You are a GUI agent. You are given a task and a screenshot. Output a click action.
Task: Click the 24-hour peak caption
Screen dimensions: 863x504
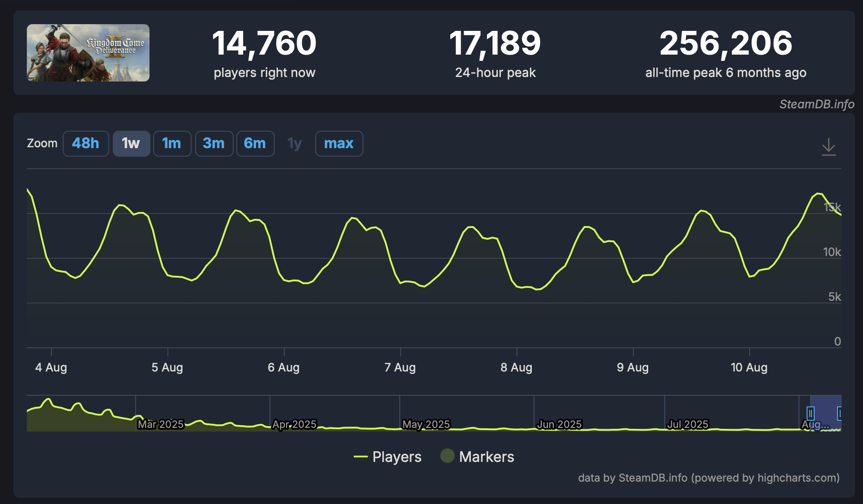click(x=496, y=73)
